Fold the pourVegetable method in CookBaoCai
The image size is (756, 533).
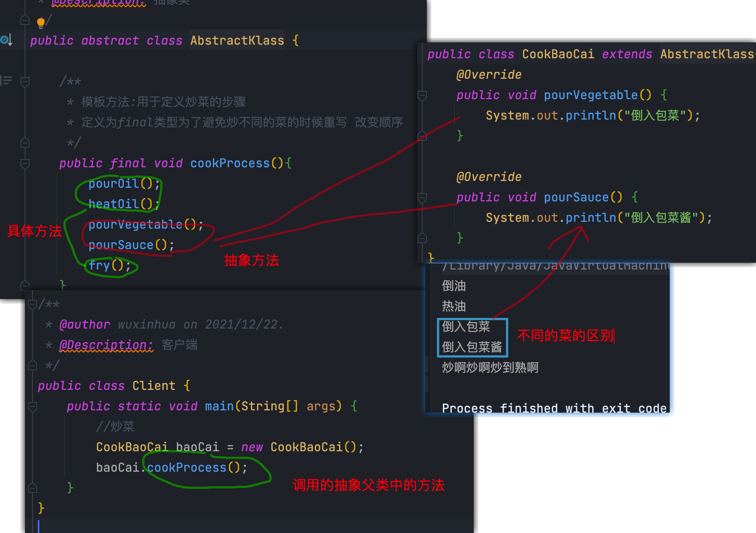[422, 95]
